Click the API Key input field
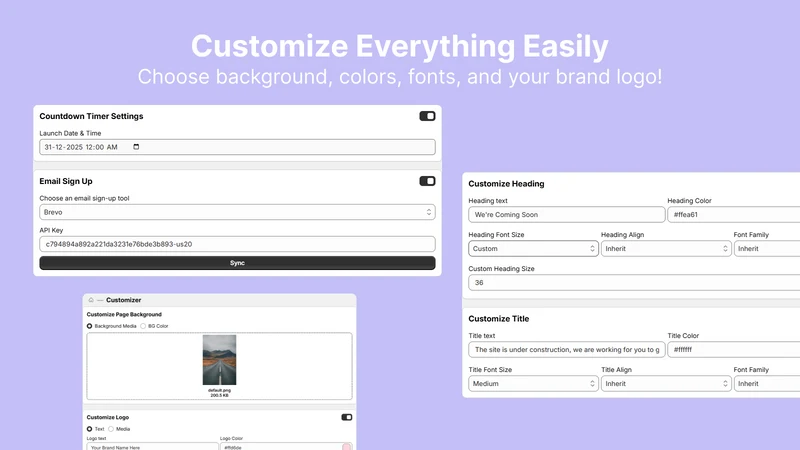The height and width of the screenshot is (450, 800). tap(237, 244)
